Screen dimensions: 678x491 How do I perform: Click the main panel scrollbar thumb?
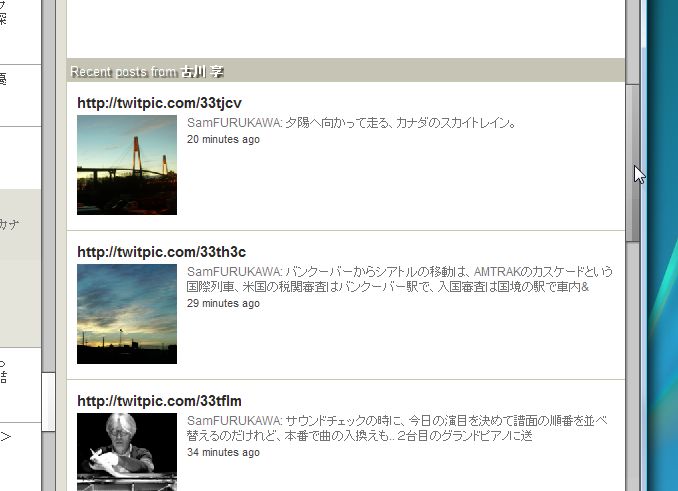633,163
